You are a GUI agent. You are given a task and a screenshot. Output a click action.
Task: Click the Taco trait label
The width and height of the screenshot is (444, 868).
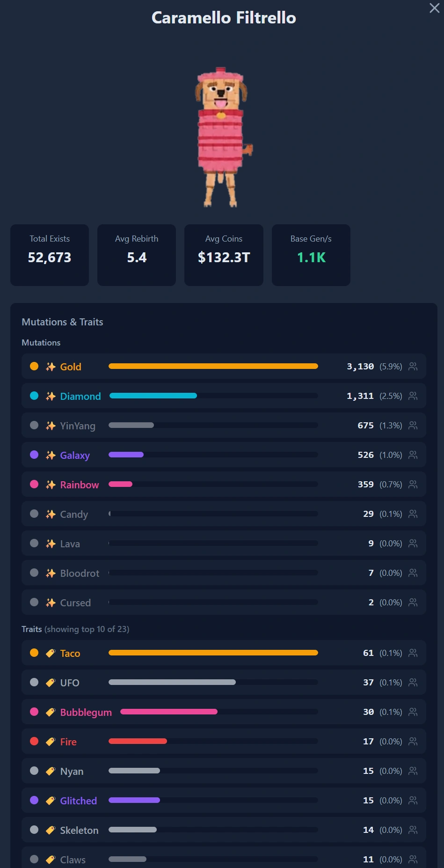[70, 653]
